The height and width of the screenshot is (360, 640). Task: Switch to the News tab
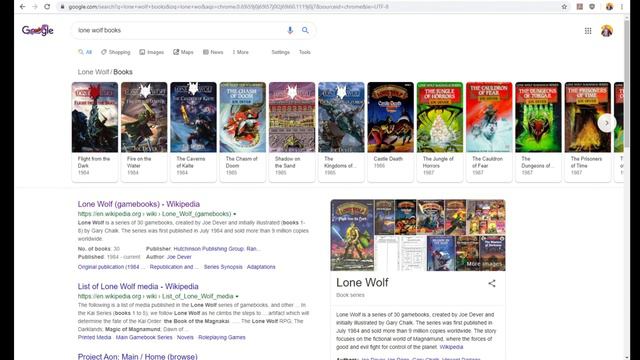tap(213, 52)
